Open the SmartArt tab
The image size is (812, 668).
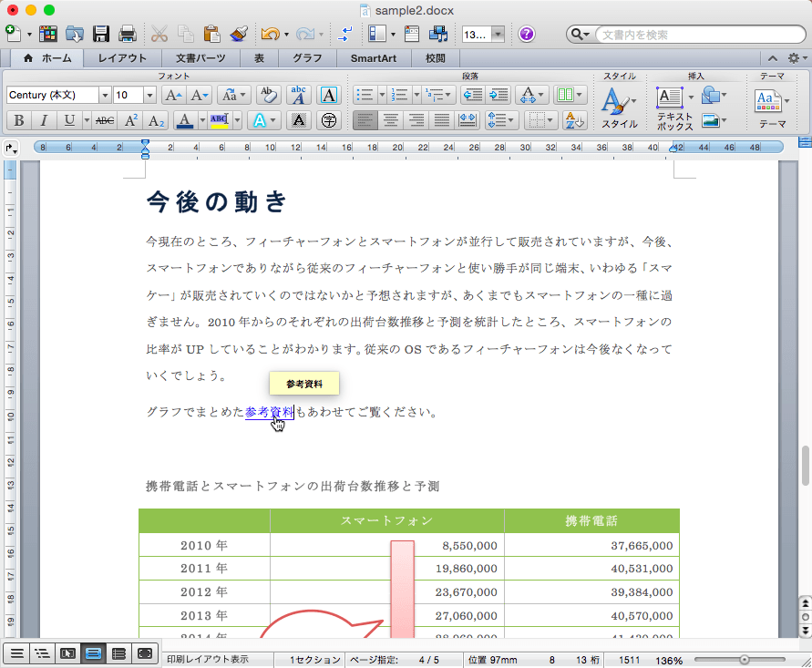374,58
